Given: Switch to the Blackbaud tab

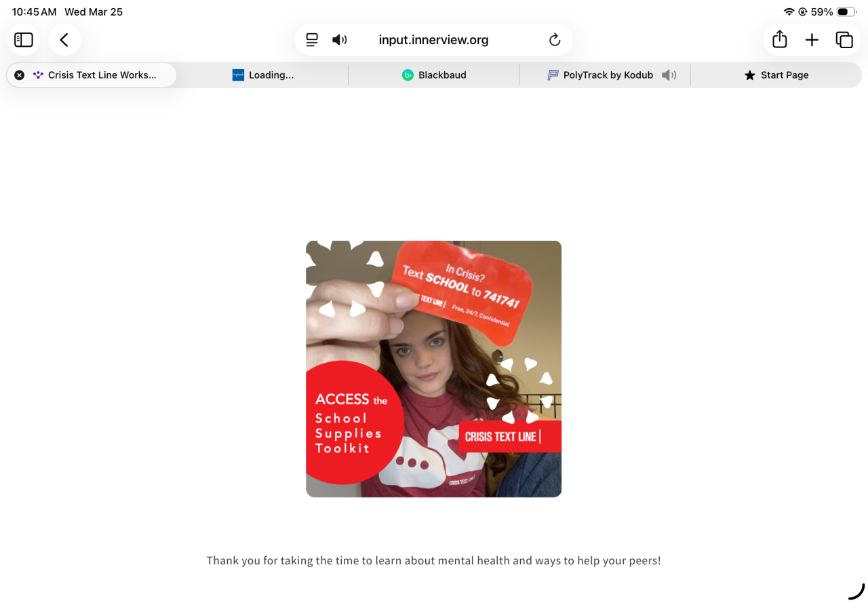Looking at the screenshot, I should [434, 75].
